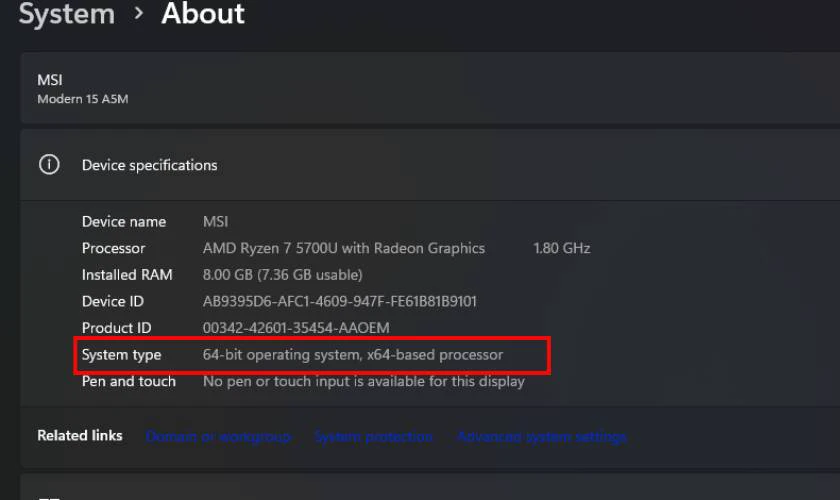
Task: Select the Product ID value text
Action: [296, 327]
